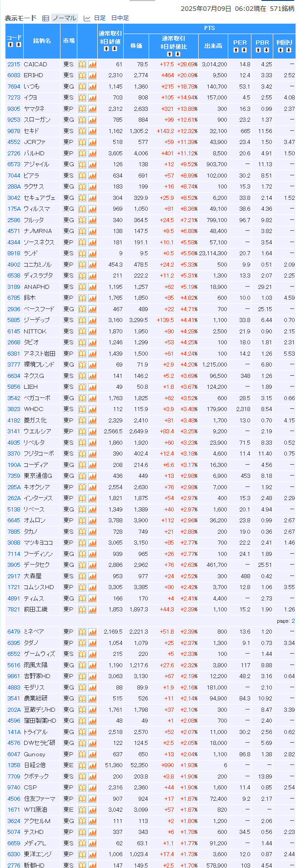Open stock code 8918 link
Image resolution: width=301 pixels, height=868 pixels.
(x=14, y=253)
